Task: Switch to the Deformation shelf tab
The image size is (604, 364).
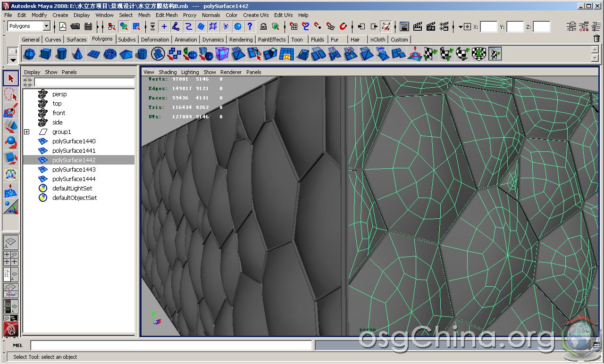Action: (155, 40)
